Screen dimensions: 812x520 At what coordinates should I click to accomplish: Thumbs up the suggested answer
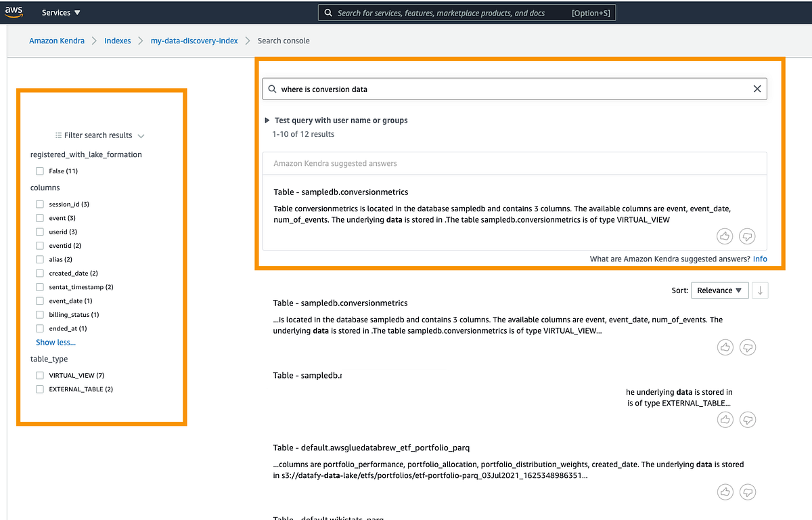725,236
